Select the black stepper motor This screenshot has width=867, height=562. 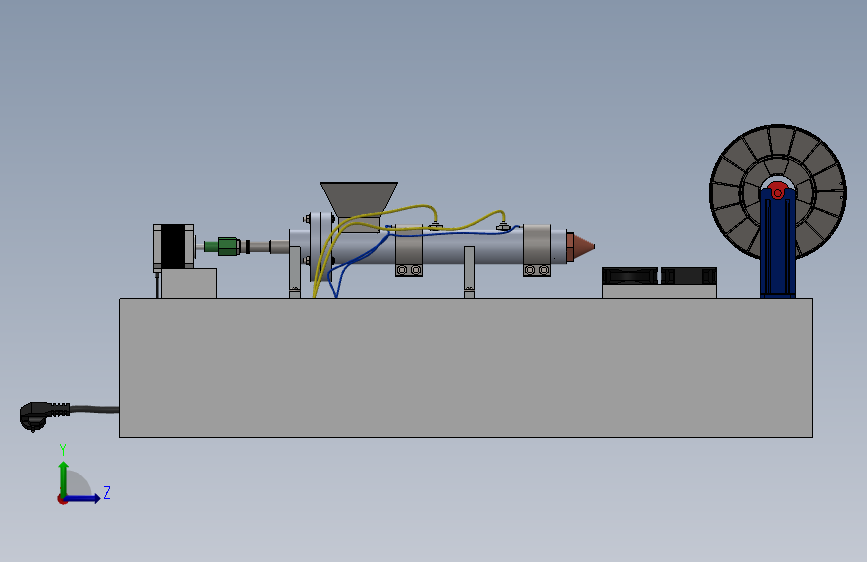coord(174,247)
